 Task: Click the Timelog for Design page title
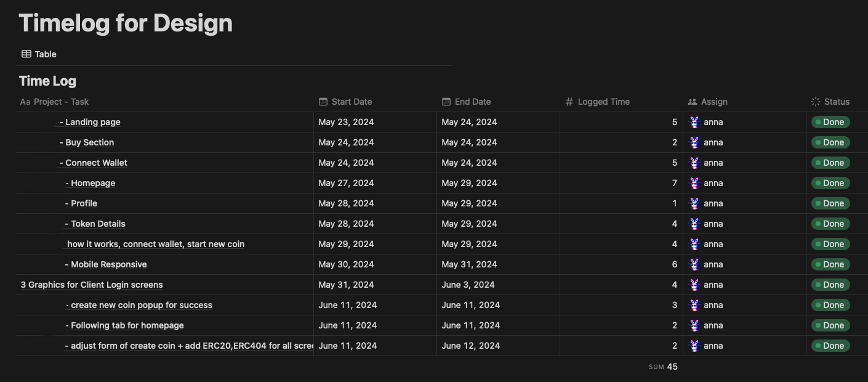click(126, 23)
